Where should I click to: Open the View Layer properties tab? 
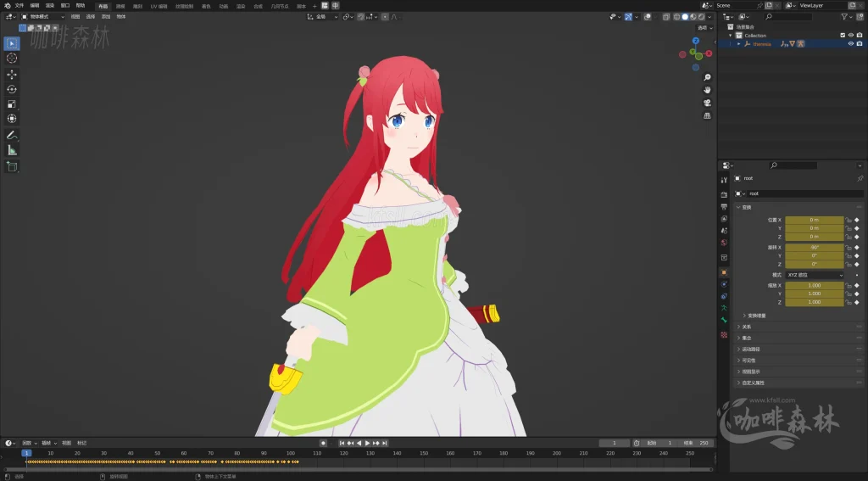pyautogui.click(x=724, y=218)
